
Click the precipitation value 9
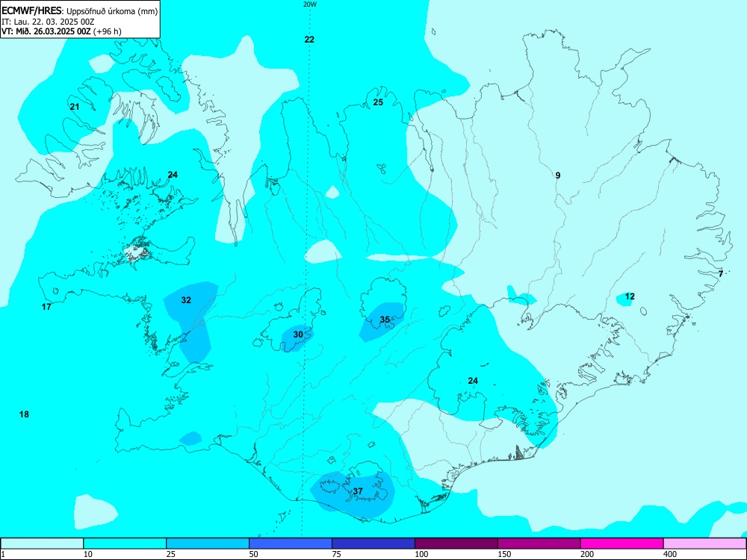(558, 175)
